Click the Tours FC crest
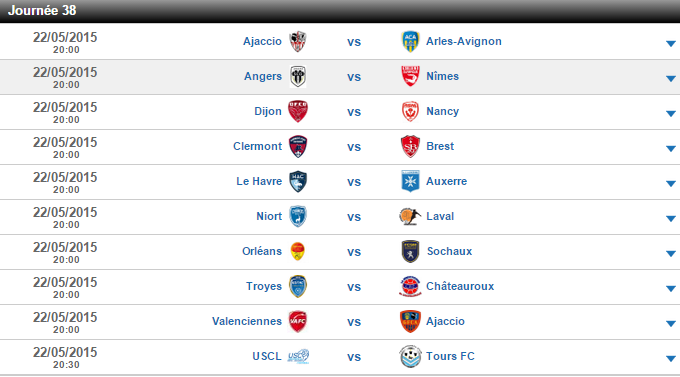The width and height of the screenshot is (680, 377). pos(410,357)
